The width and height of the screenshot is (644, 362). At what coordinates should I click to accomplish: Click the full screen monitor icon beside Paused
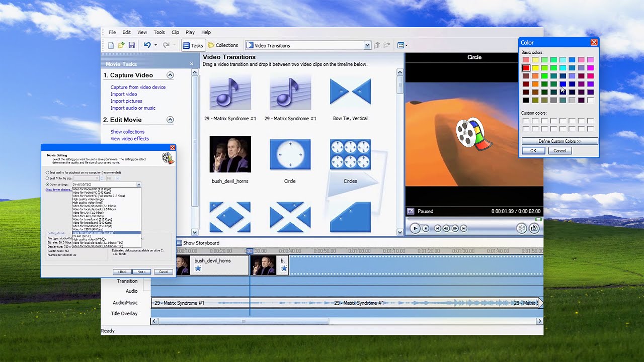(411, 211)
